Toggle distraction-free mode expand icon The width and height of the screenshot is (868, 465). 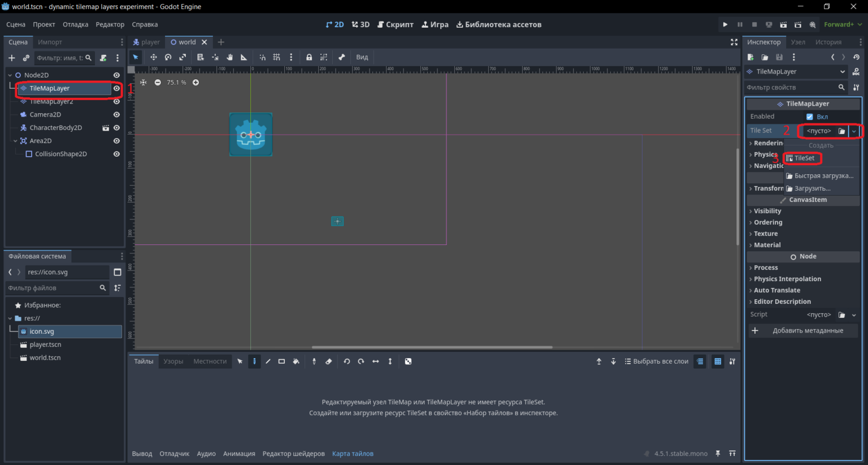(x=734, y=42)
